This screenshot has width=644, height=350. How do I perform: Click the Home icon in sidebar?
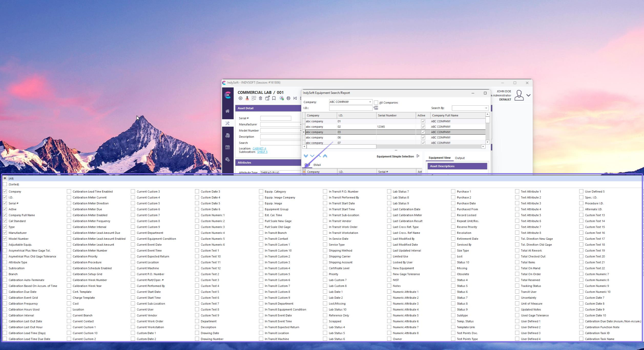coord(227,111)
